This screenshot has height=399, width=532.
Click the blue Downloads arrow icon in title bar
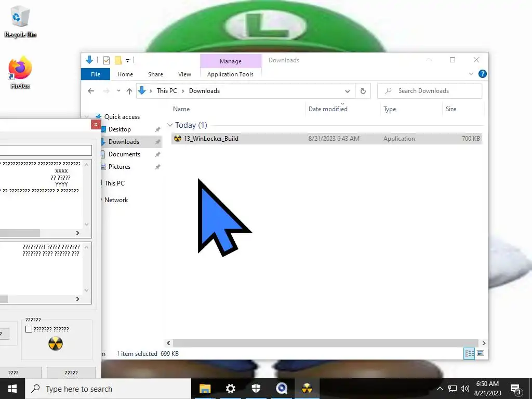point(89,60)
